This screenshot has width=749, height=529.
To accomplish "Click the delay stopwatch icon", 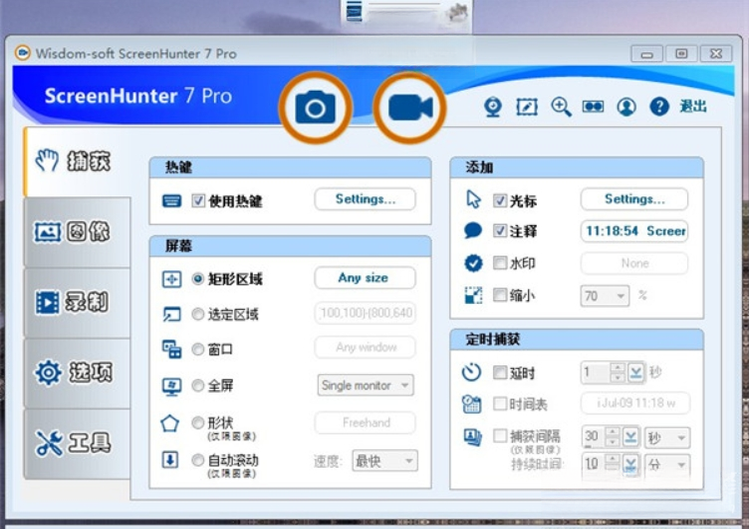I will coord(471,372).
